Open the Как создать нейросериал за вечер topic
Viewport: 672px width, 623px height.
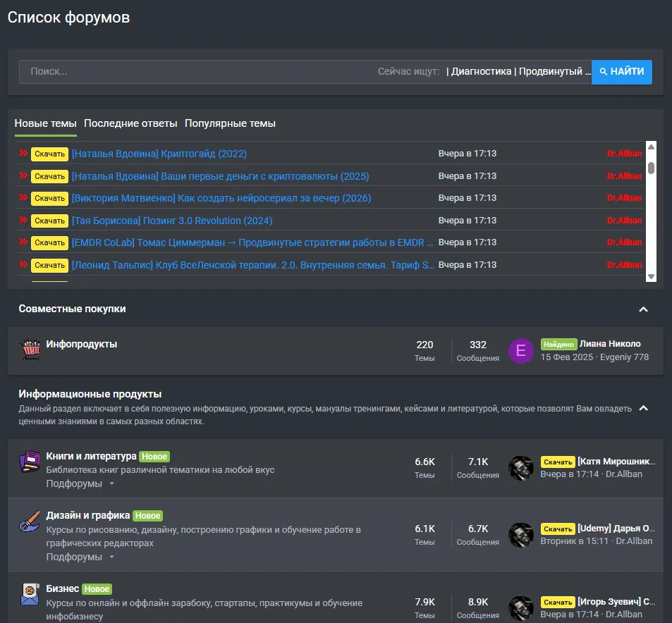click(221, 198)
